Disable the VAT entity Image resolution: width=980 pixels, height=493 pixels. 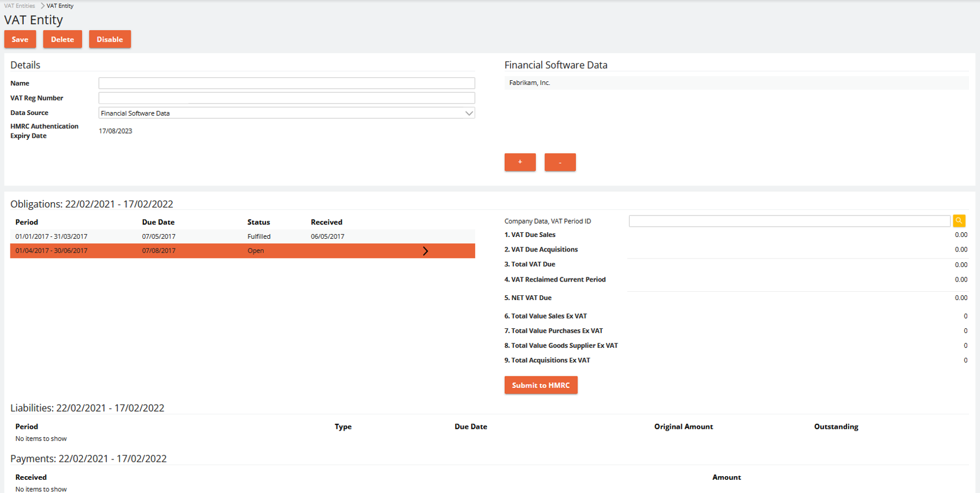click(x=110, y=39)
